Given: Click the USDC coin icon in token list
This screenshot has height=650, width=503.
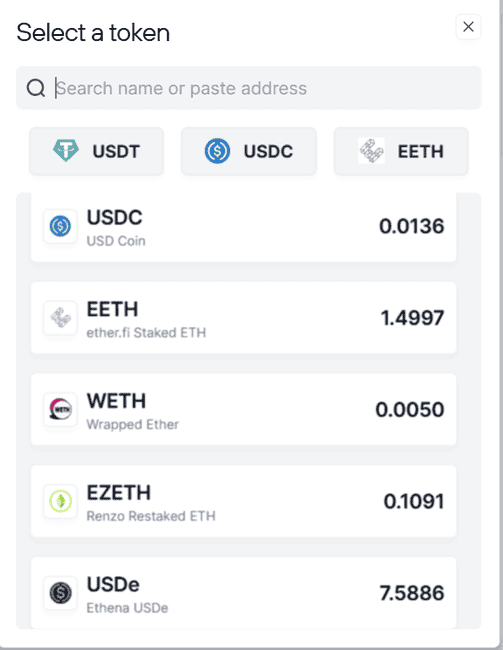Looking at the screenshot, I should [61, 226].
